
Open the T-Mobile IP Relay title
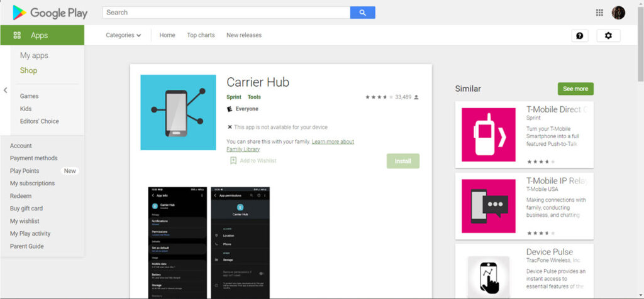pyautogui.click(x=557, y=182)
